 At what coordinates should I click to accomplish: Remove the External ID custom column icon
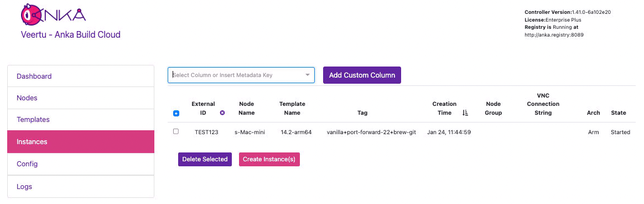click(222, 113)
